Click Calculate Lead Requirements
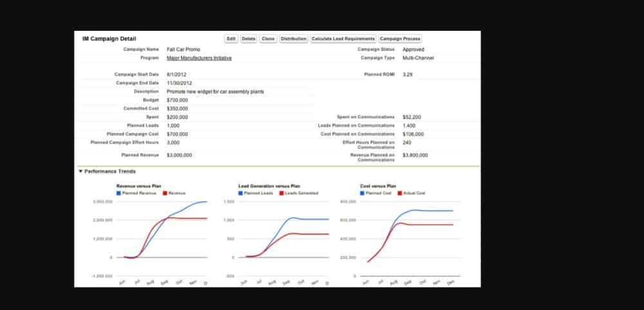Image resolution: width=644 pixels, height=310 pixels. coord(343,39)
